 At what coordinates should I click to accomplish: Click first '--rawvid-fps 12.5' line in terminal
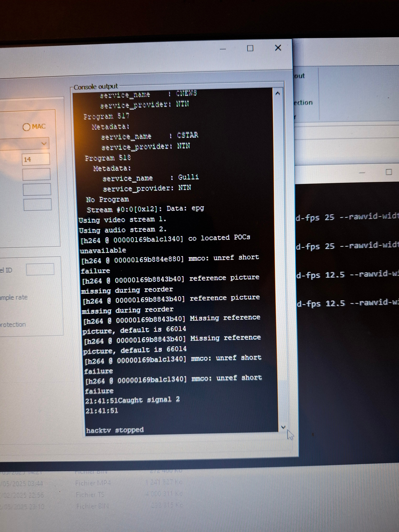point(348,275)
